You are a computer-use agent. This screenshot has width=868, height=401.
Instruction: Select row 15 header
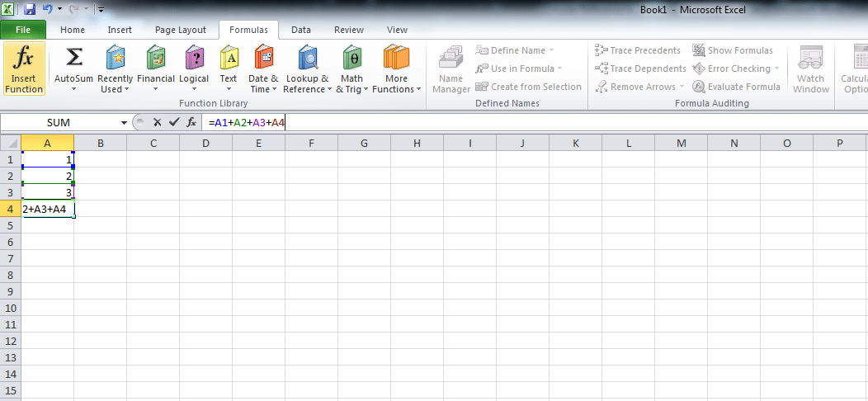(11, 390)
